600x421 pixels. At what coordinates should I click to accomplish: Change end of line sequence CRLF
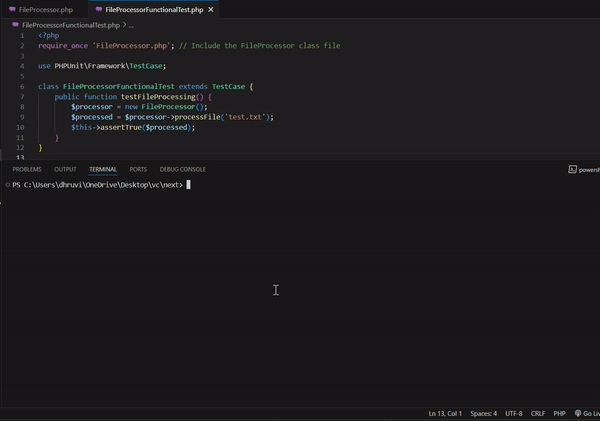(538, 413)
